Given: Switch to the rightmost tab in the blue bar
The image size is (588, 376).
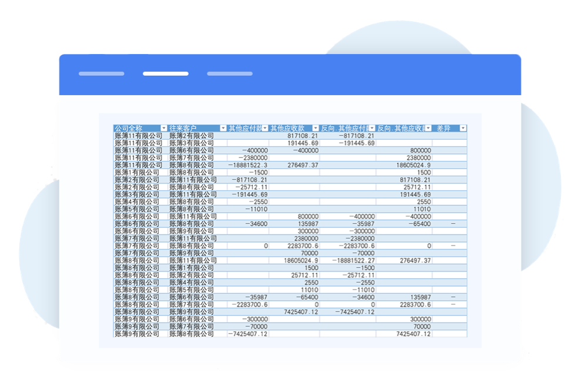Looking at the screenshot, I should point(229,73).
